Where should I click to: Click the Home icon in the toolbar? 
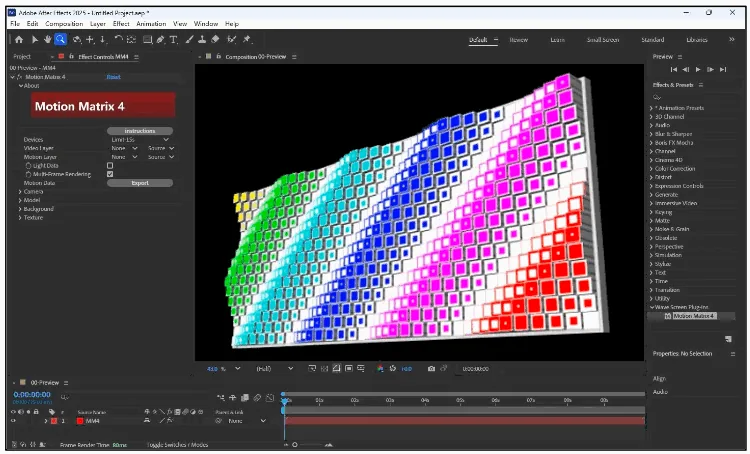pyautogui.click(x=19, y=40)
